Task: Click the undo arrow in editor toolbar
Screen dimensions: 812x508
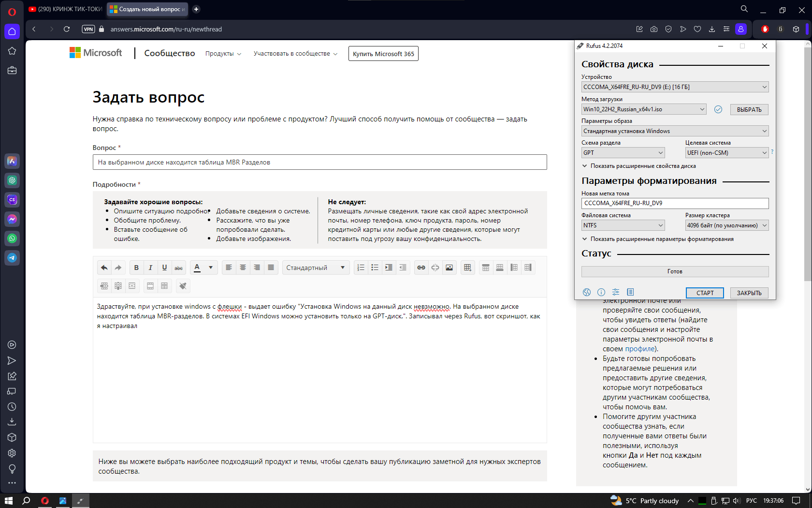Action: pyautogui.click(x=104, y=268)
